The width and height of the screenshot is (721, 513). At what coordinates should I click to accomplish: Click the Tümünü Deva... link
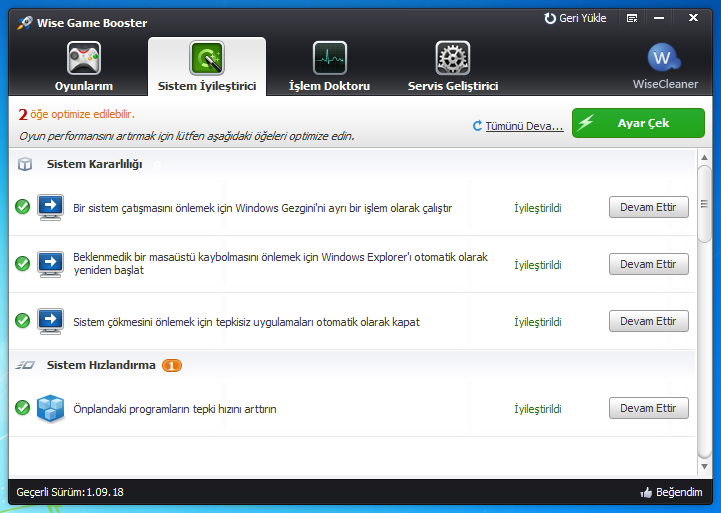(x=524, y=126)
